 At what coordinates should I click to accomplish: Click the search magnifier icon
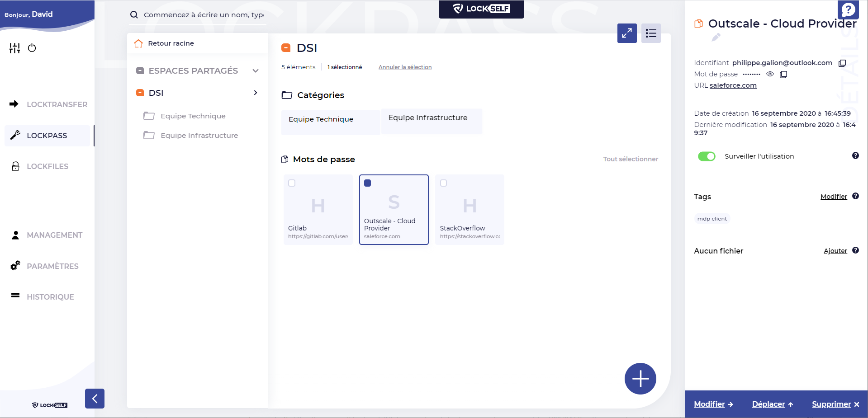(x=134, y=14)
